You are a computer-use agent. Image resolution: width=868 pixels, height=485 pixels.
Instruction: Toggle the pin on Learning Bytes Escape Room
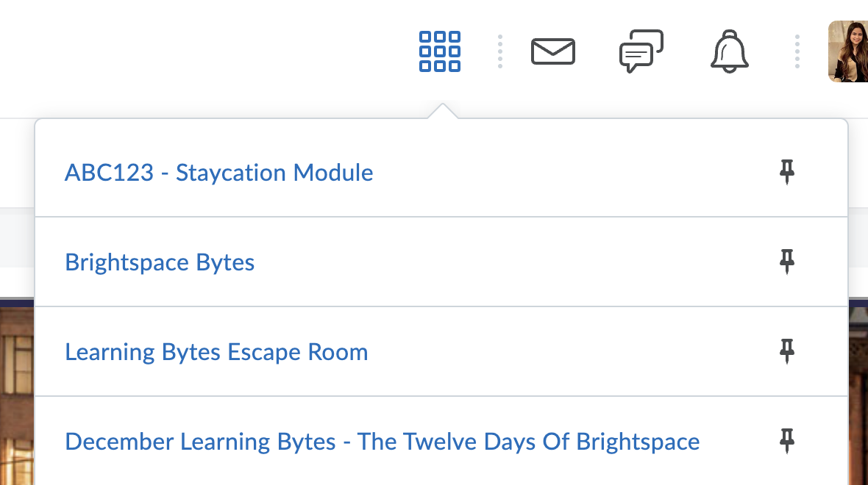786,351
